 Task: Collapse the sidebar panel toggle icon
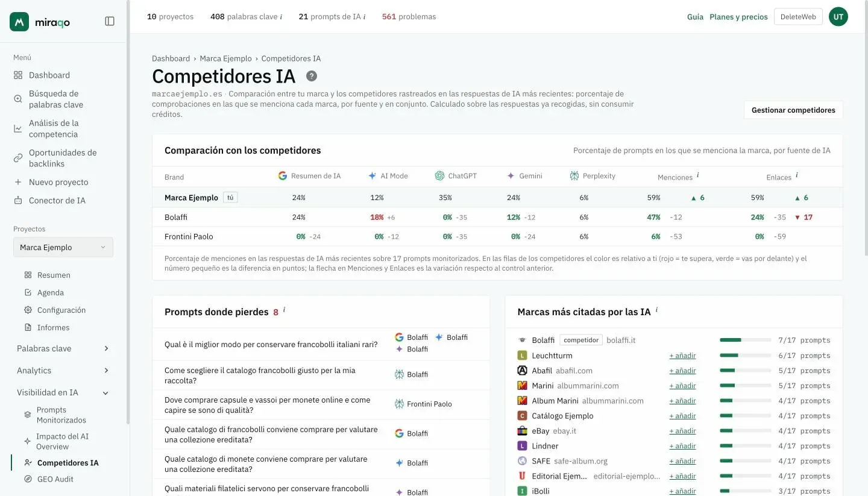[110, 21]
